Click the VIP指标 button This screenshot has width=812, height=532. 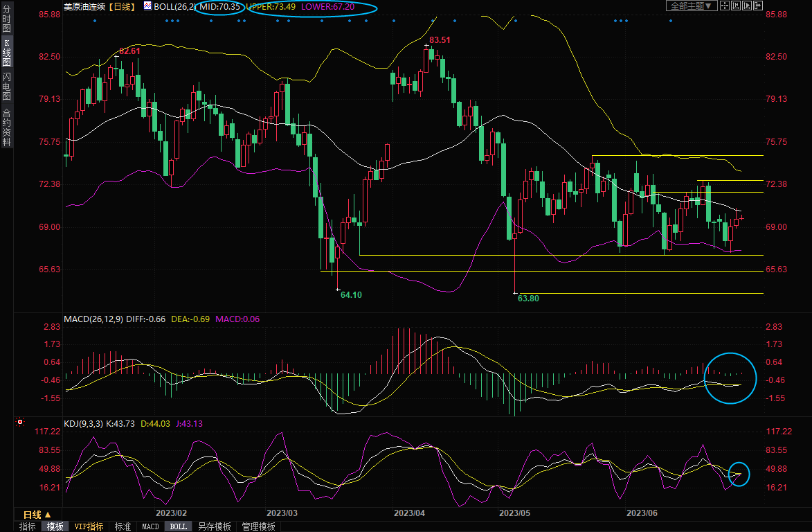tap(89, 526)
